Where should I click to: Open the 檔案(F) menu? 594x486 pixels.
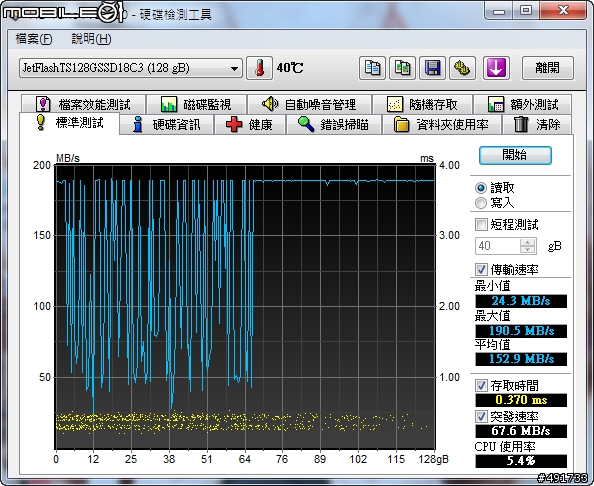[34, 39]
